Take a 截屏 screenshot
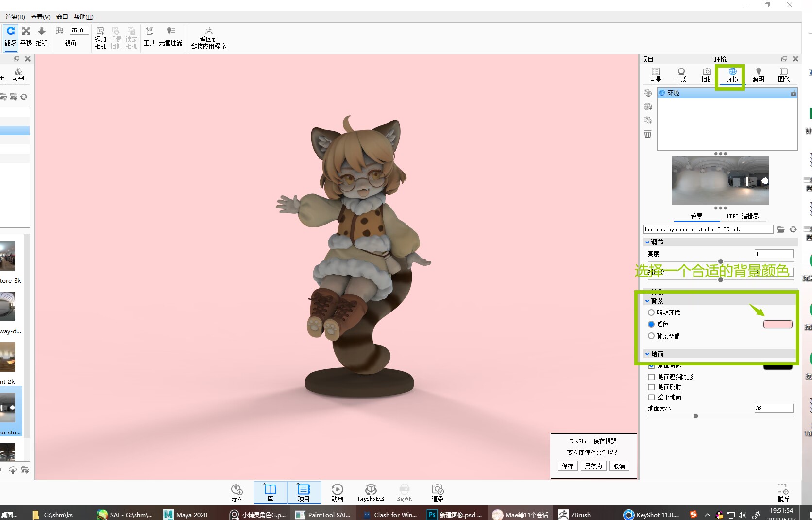Screen dimensions: 812x520 click(x=783, y=492)
